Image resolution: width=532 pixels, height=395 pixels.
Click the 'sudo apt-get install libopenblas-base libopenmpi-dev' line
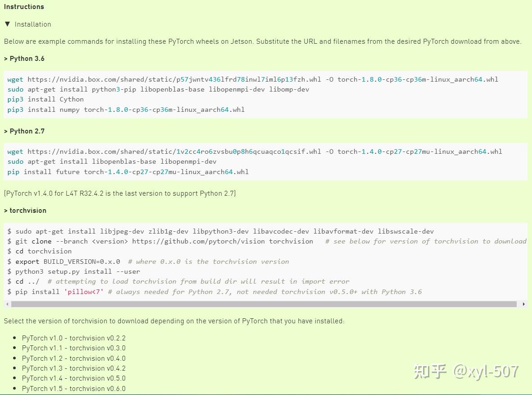click(x=112, y=162)
